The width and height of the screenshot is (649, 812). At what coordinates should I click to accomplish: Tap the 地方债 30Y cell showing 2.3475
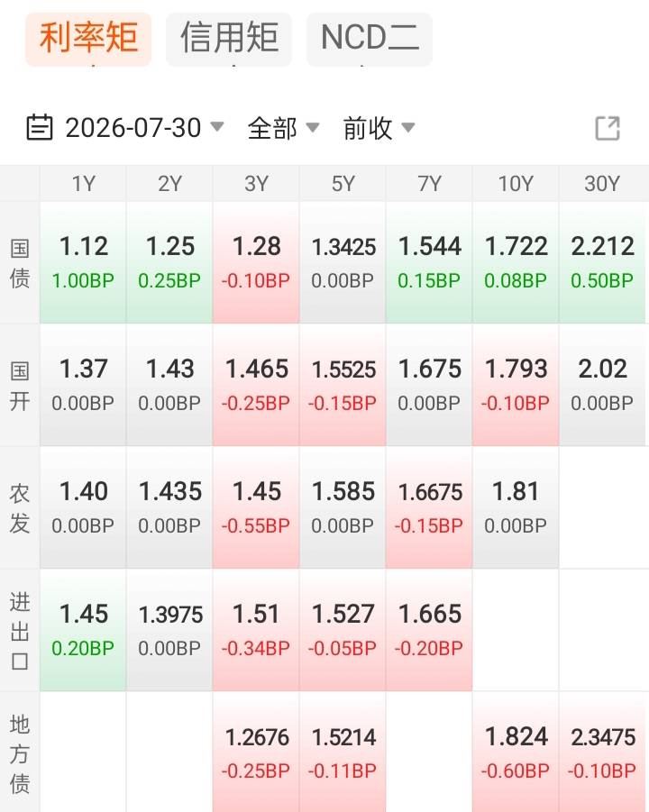603,753
